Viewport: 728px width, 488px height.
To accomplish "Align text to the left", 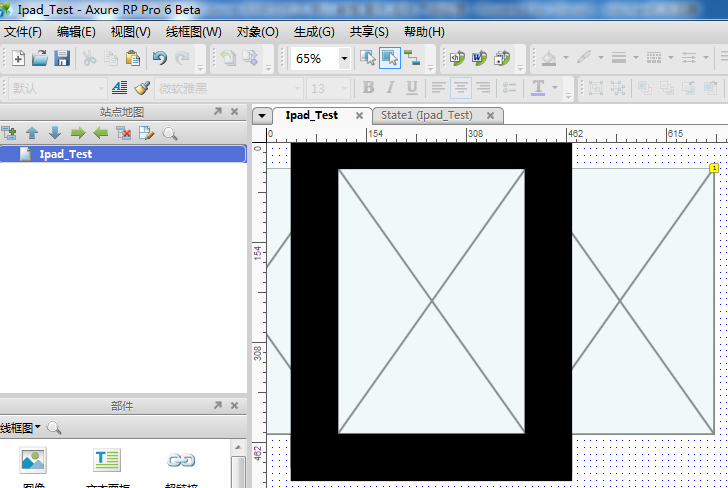I will (x=438, y=87).
